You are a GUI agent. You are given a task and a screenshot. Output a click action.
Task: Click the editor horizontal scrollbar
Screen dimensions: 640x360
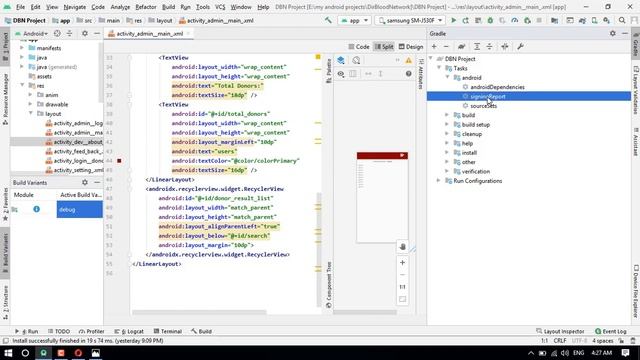pos(199,313)
